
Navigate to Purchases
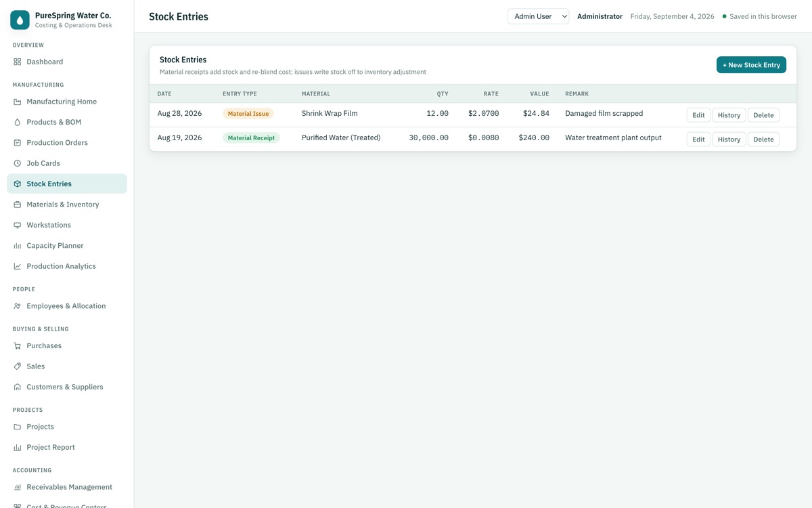pos(67,345)
